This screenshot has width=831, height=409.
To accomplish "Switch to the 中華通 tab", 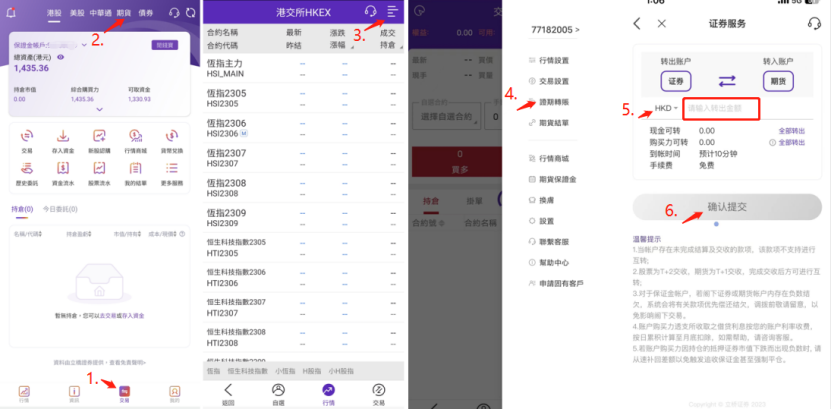I will (101, 13).
